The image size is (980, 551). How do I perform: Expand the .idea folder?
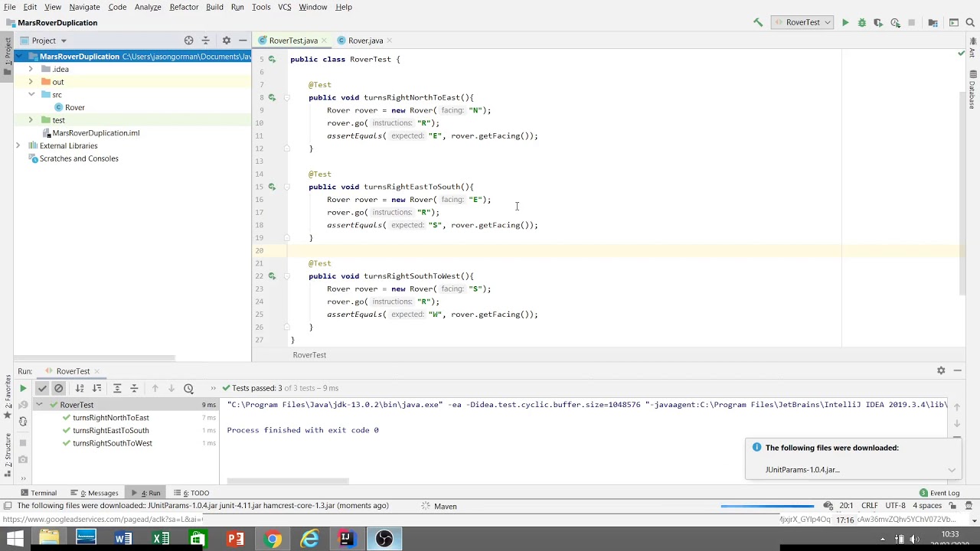pyautogui.click(x=31, y=69)
